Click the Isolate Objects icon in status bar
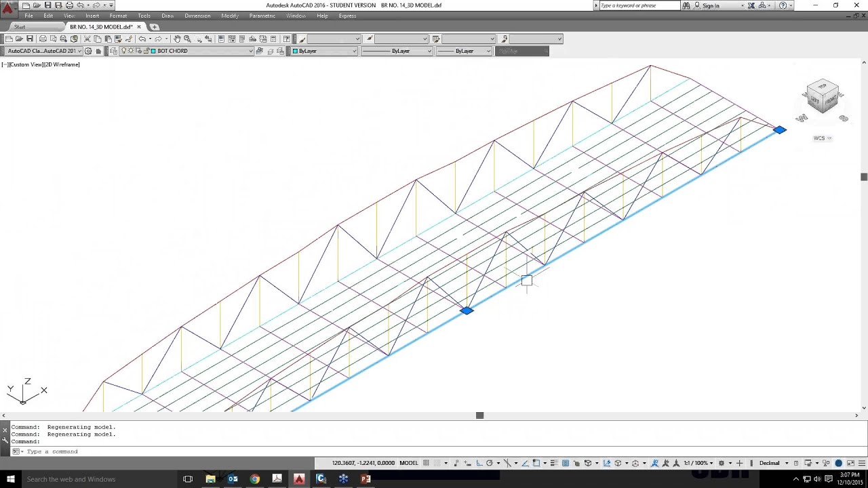 (x=826, y=463)
